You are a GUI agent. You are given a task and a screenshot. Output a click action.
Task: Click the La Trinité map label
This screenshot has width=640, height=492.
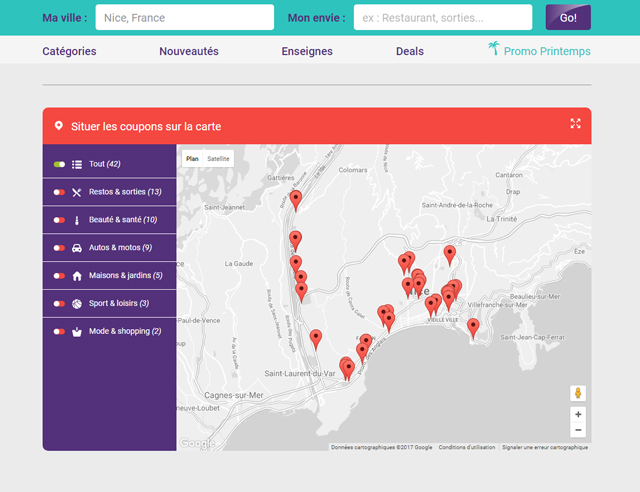502,219
